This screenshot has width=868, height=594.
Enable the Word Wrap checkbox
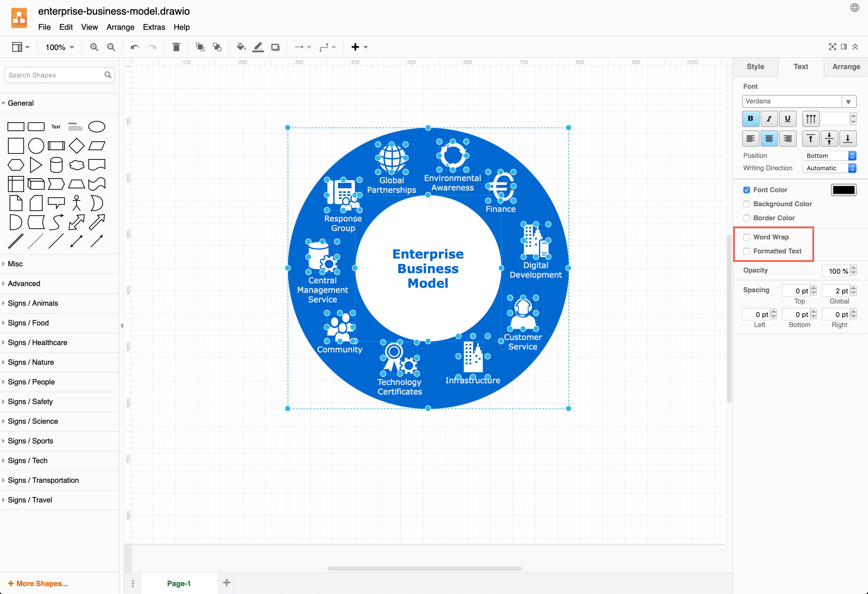tap(746, 237)
